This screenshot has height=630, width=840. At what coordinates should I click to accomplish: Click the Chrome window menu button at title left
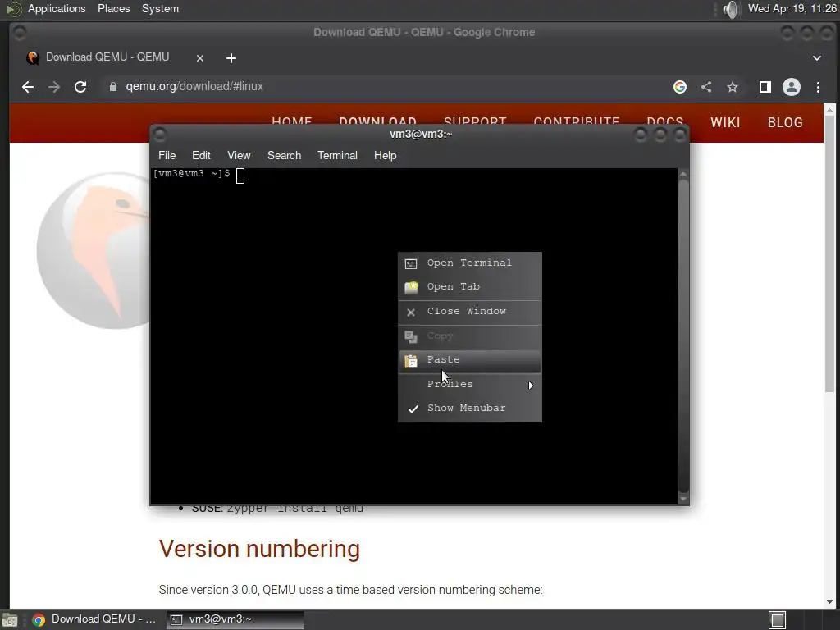pyautogui.click(x=20, y=33)
